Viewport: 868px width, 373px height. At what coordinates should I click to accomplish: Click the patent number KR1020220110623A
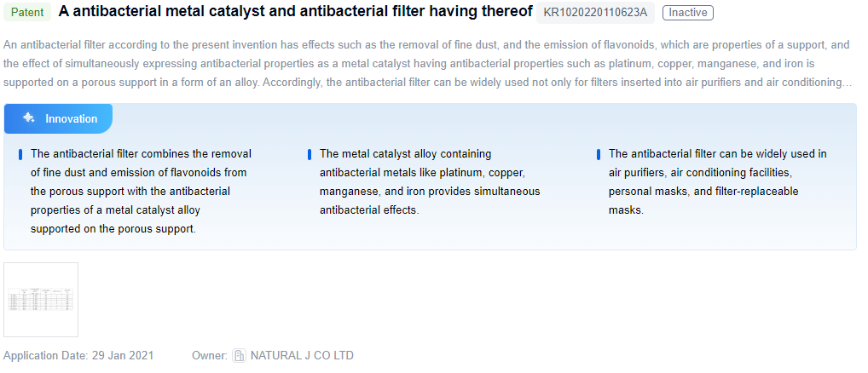[595, 13]
